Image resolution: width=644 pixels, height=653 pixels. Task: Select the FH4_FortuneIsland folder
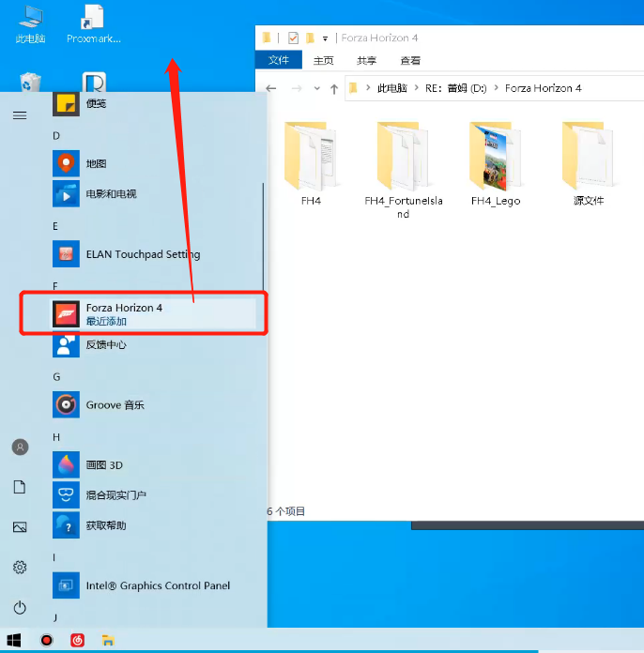[403, 171]
